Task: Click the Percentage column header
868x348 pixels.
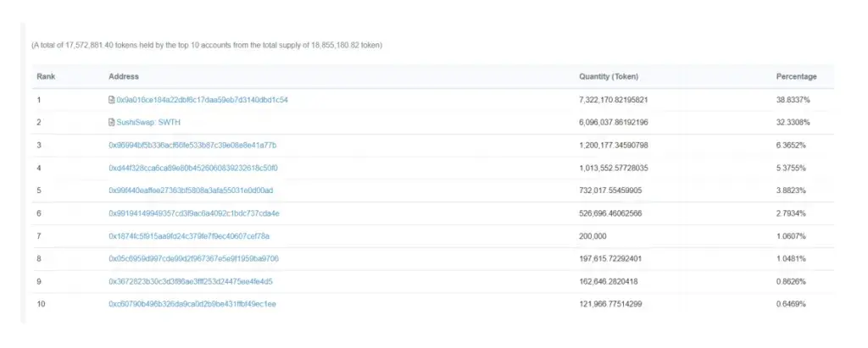Action: pyautogui.click(x=797, y=77)
